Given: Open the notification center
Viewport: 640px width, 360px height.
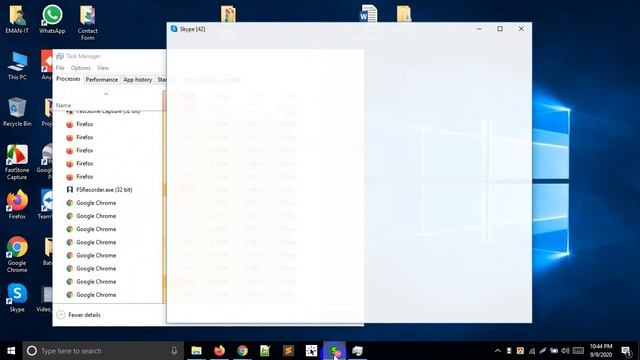Looking at the screenshot, I should pyautogui.click(x=626, y=351).
